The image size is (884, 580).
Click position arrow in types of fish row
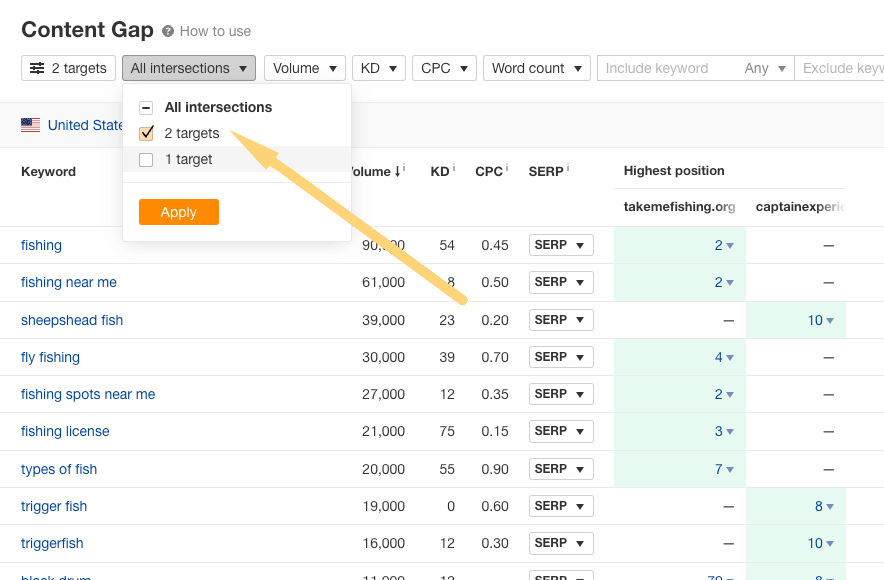click(x=730, y=470)
